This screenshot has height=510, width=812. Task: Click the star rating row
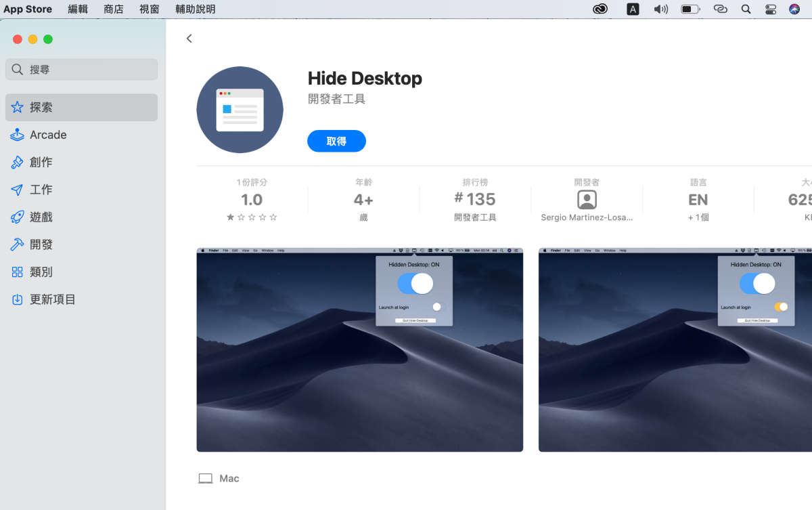tap(252, 217)
